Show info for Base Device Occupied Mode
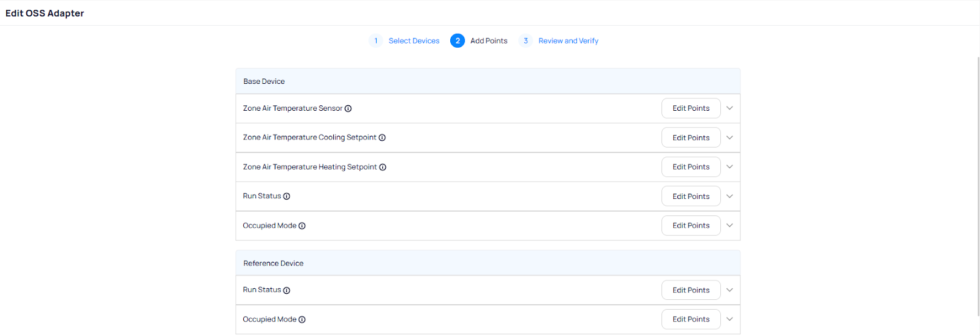Screen dimensions: 980x336 [302, 226]
